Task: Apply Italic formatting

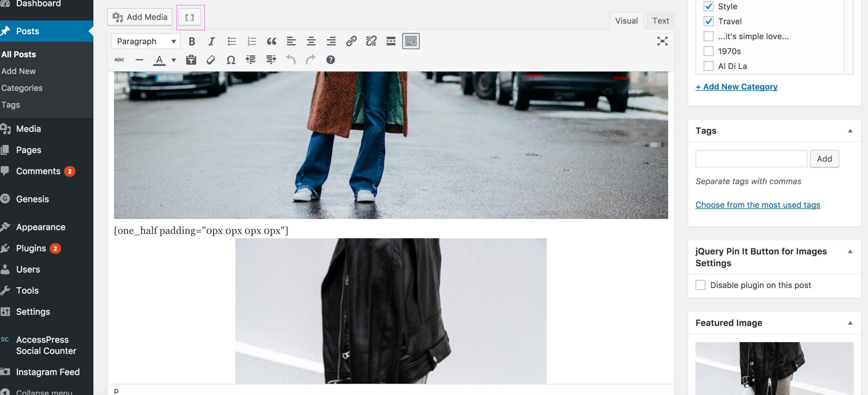Action: tap(212, 41)
